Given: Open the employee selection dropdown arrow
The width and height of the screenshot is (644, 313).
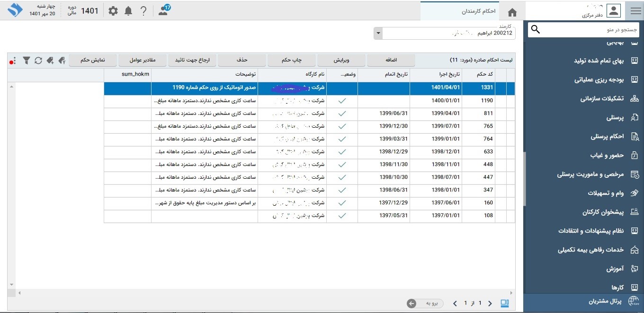Looking at the screenshot, I should click(378, 34).
